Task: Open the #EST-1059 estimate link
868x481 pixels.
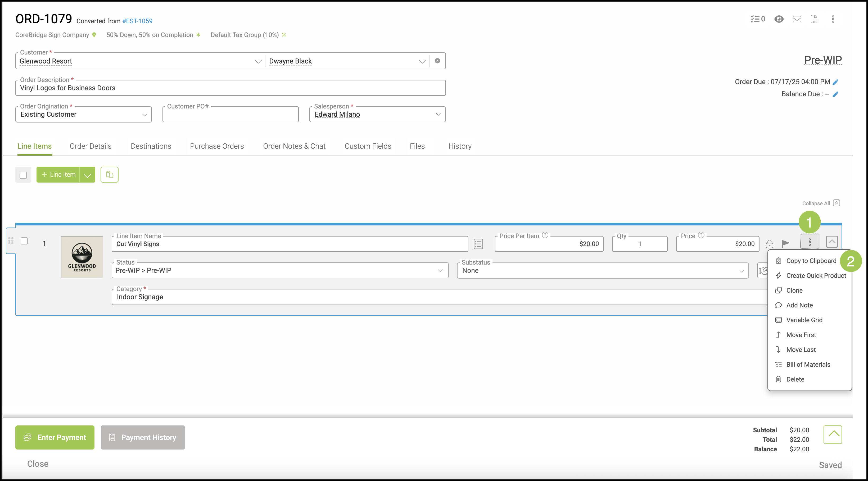Action: click(137, 21)
